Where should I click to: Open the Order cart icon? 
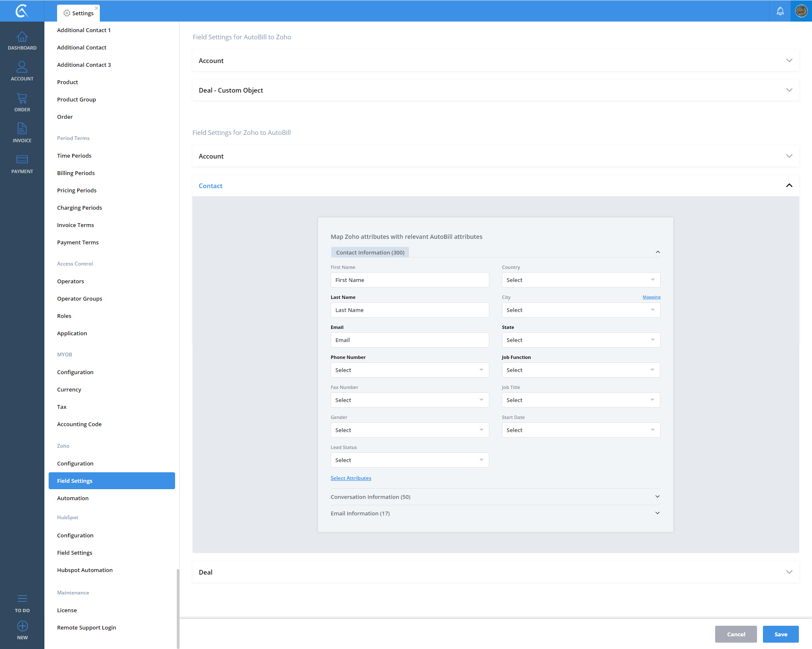tap(22, 99)
